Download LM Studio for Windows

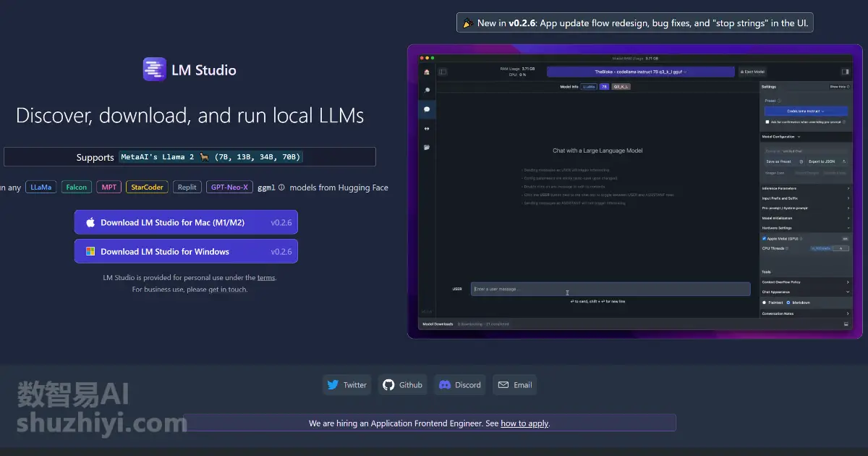[x=186, y=251]
